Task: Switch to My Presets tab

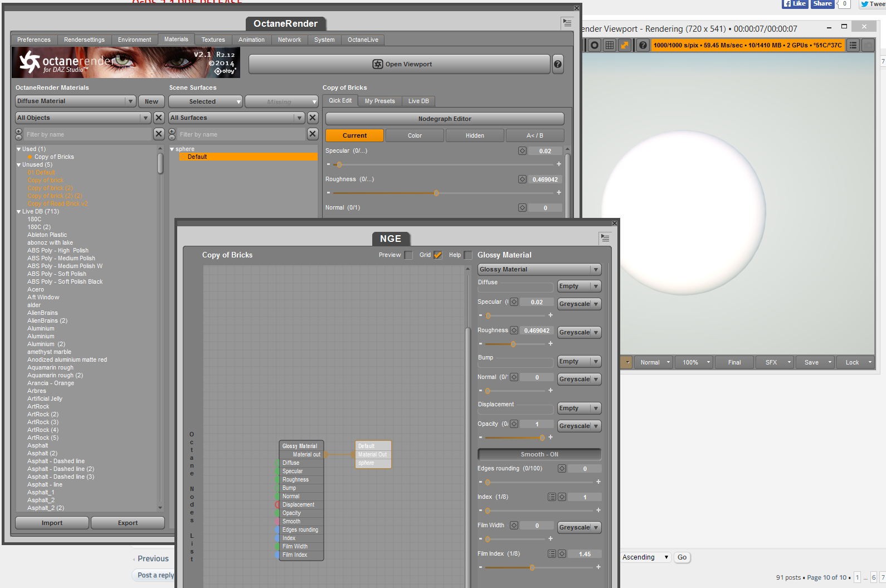Action: point(380,101)
